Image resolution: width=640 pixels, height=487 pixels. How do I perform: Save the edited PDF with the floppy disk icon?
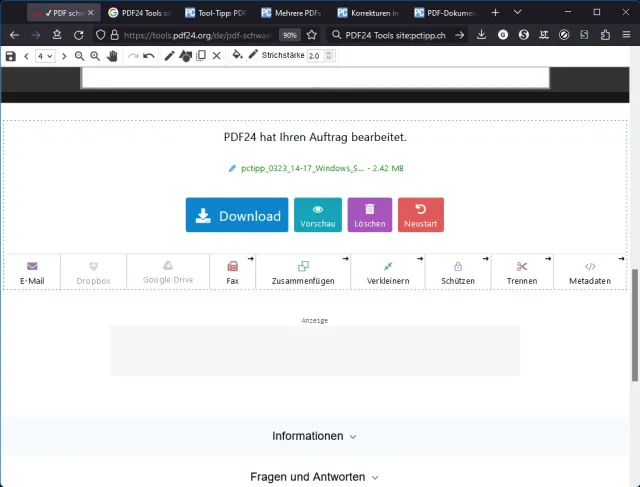click(11, 56)
